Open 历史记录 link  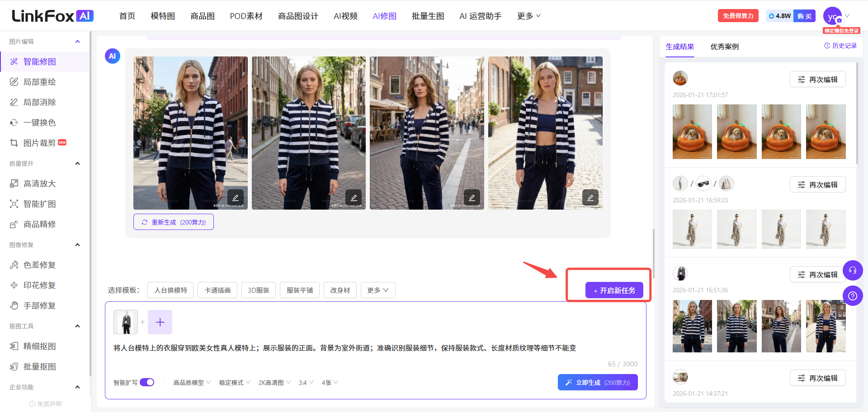point(840,46)
